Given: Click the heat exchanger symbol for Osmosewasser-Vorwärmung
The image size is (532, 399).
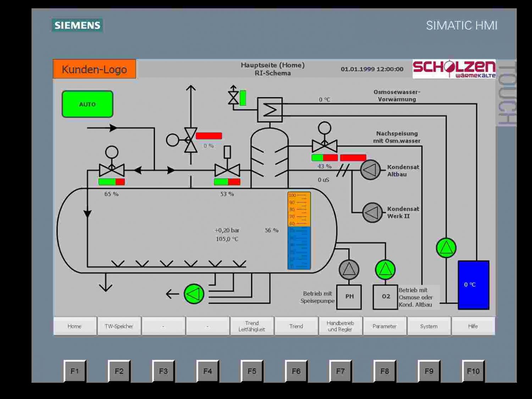Looking at the screenshot, I should point(270,110).
